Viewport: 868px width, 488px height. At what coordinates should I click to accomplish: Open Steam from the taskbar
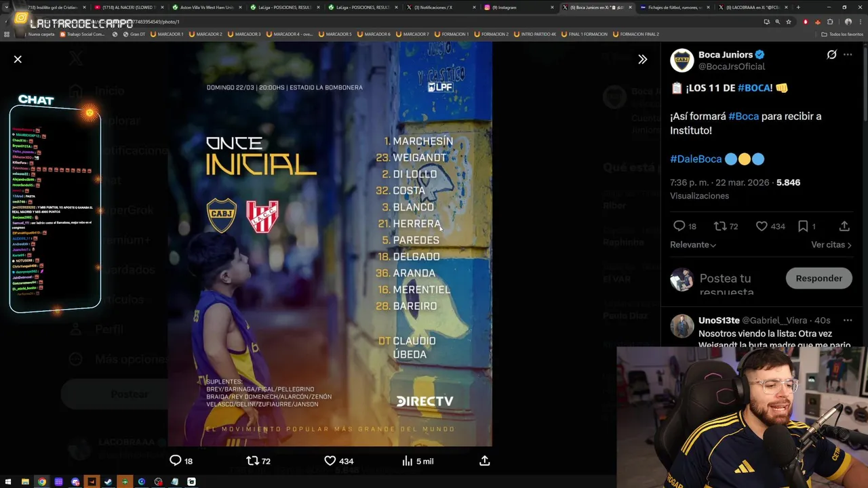[108, 482]
